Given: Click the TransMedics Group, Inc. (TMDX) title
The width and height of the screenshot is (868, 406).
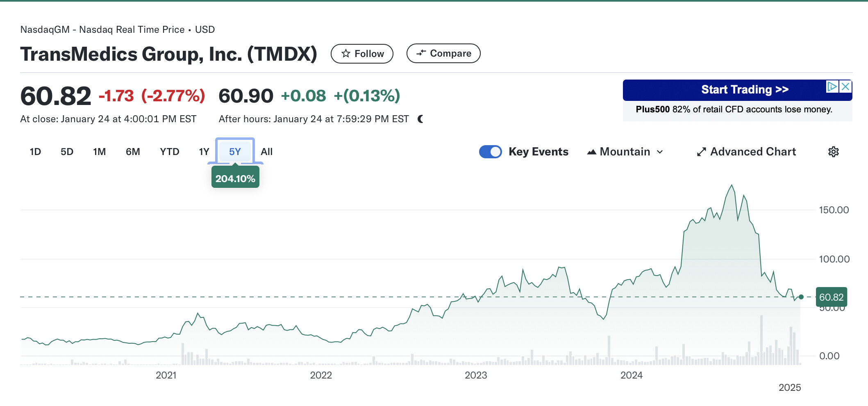Looking at the screenshot, I should 168,54.
